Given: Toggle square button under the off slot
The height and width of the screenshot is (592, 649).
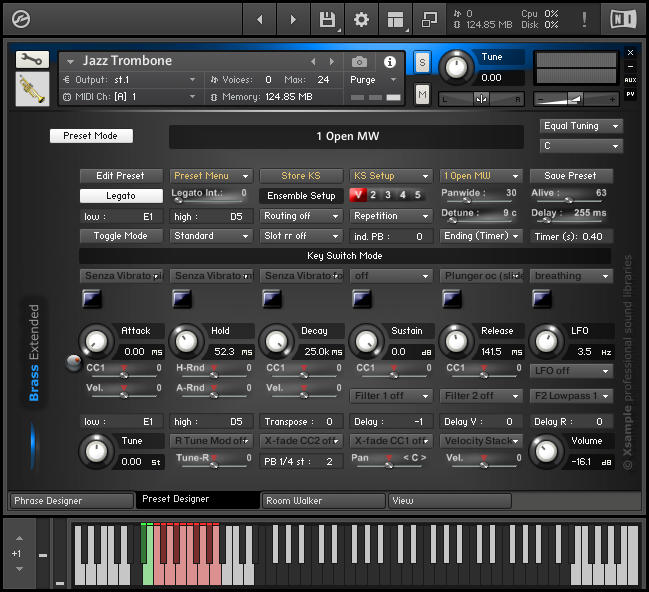Looking at the screenshot, I should (362, 298).
